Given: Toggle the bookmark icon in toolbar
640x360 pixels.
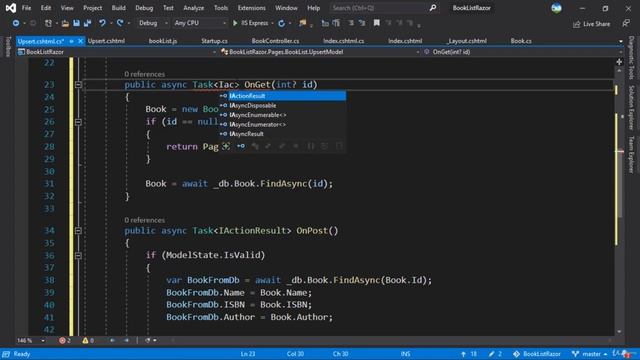Looking at the screenshot, I should [x=376, y=23].
